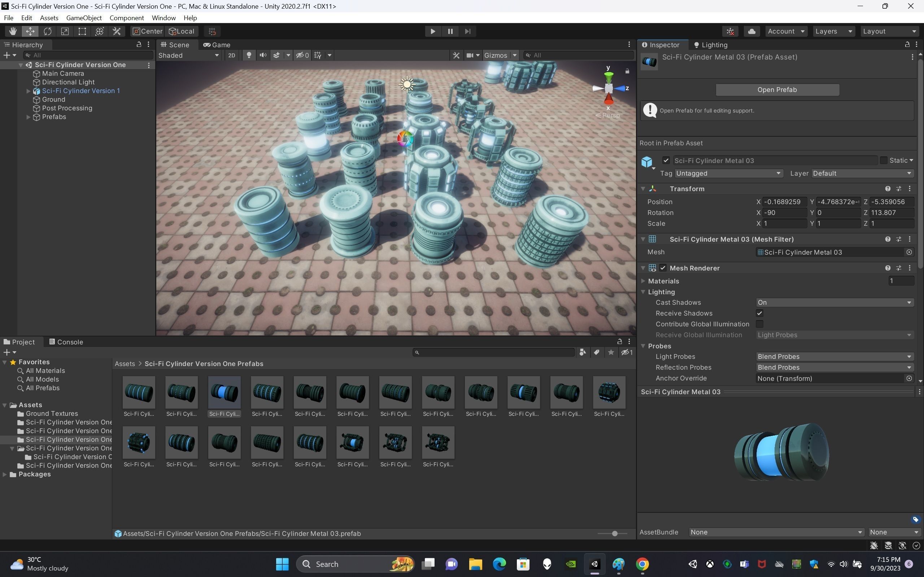Select the Rotate tool

(47, 31)
